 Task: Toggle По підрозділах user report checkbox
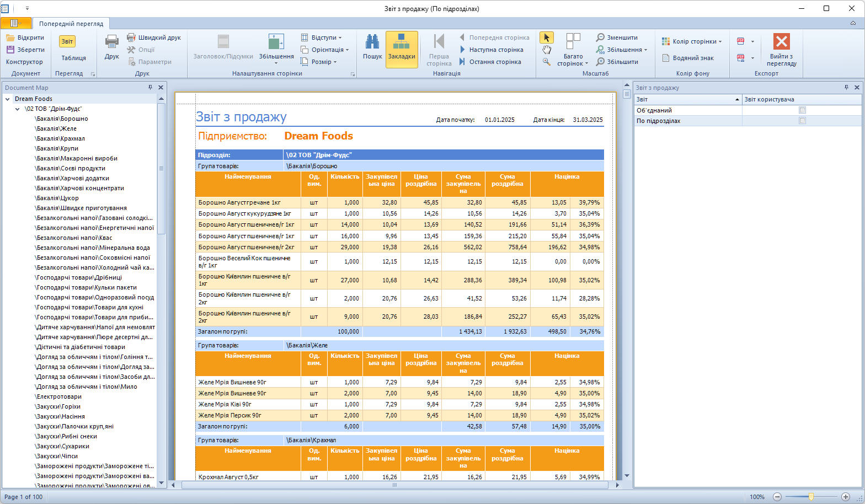802,121
